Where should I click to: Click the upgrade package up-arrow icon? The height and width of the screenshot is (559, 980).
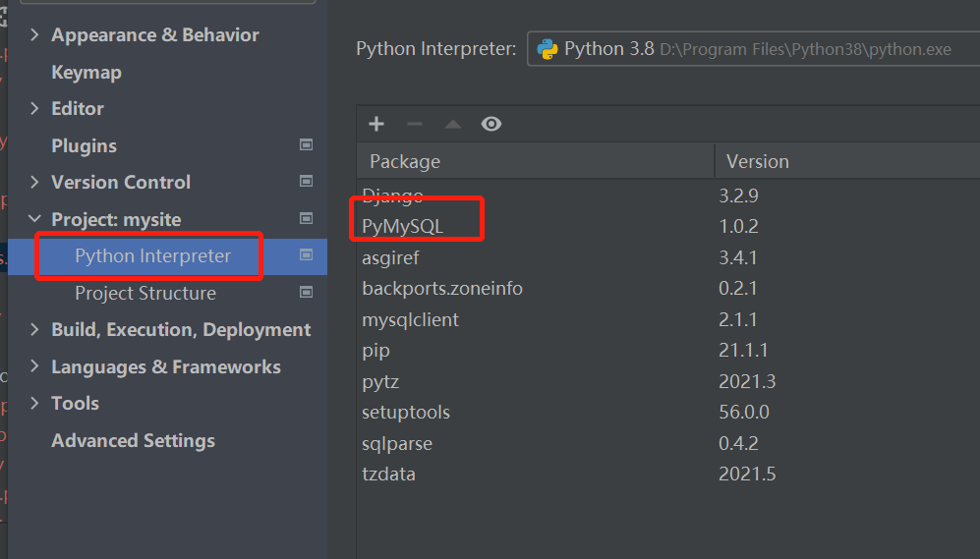(452, 124)
